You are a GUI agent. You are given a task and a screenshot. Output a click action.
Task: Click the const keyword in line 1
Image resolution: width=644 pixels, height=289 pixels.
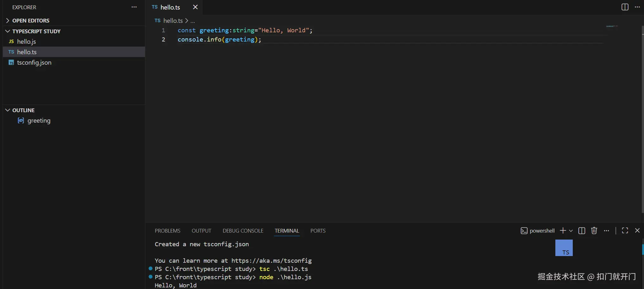186,30
